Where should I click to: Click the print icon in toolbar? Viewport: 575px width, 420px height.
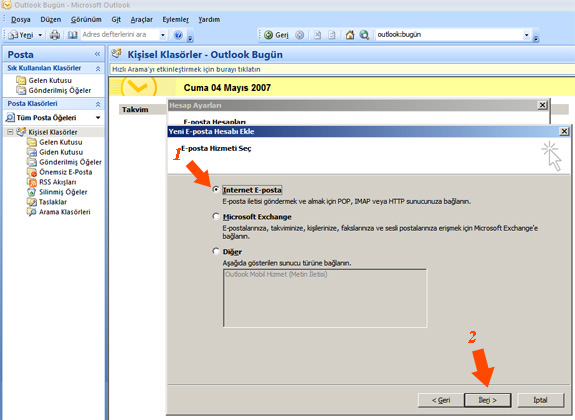pyautogui.click(x=55, y=35)
